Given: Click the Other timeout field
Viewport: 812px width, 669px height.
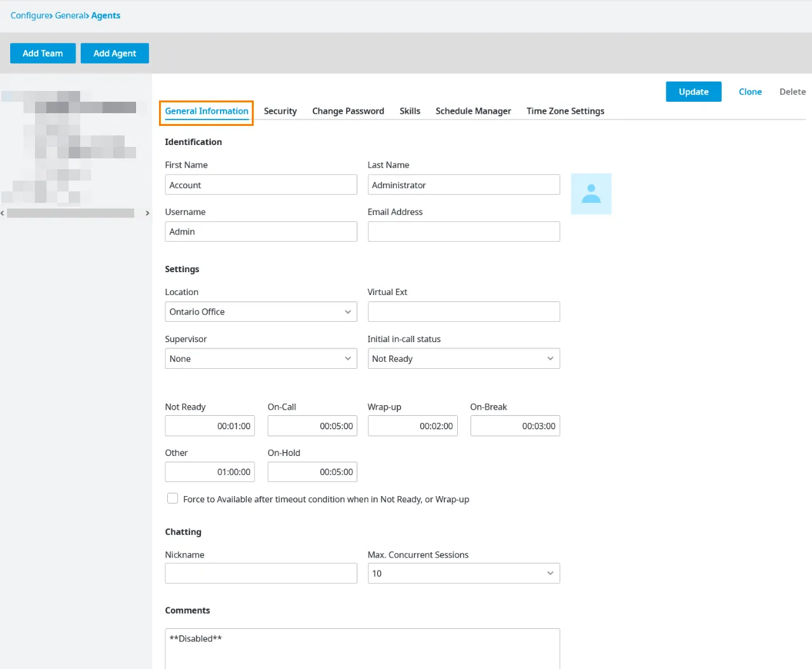Looking at the screenshot, I should [x=210, y=472].
